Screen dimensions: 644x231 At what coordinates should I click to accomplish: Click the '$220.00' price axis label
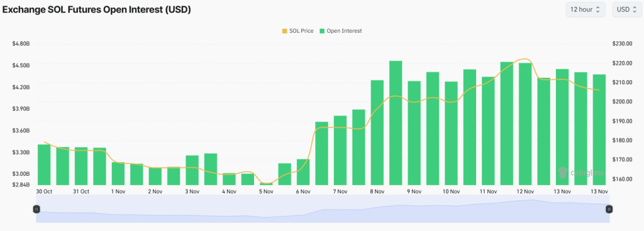click(x=622, y=63)
